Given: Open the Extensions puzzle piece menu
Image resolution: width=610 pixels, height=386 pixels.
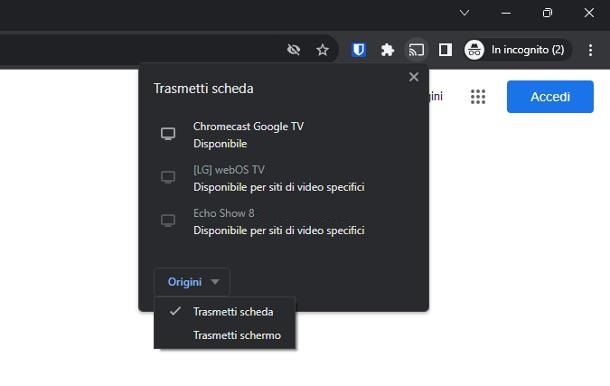Looking at the screenshot, I should click(387, 50).
